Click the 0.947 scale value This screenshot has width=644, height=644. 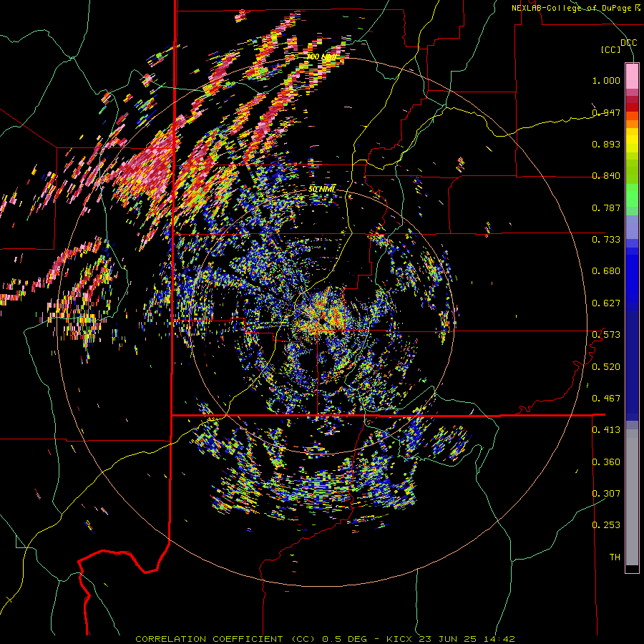tap(606, 112)
